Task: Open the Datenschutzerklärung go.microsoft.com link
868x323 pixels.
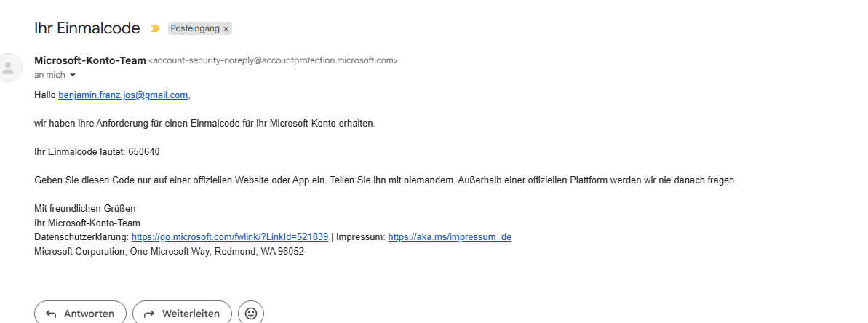Action: (x=230, y=237)
